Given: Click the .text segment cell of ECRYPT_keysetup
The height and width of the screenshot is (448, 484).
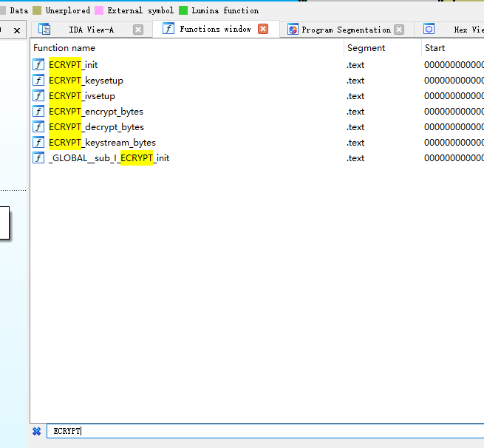Looking at the screenshot, I should pos(355,81).
